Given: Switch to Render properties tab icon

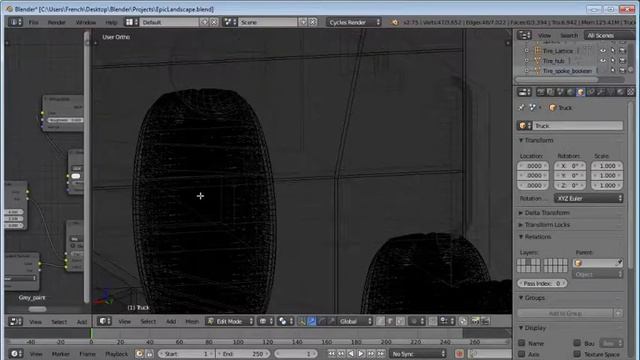Looking at the screenshot, I should (540, 92).
